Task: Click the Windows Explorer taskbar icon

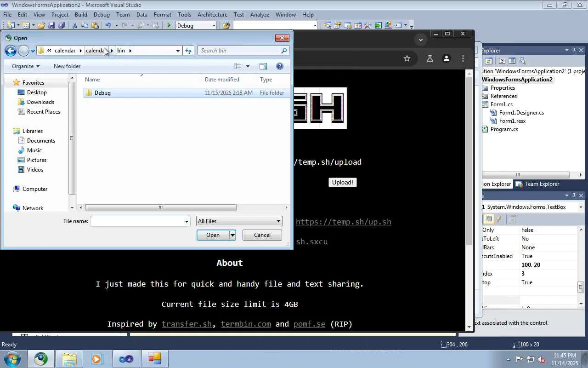Action: (x=69, y=359)
